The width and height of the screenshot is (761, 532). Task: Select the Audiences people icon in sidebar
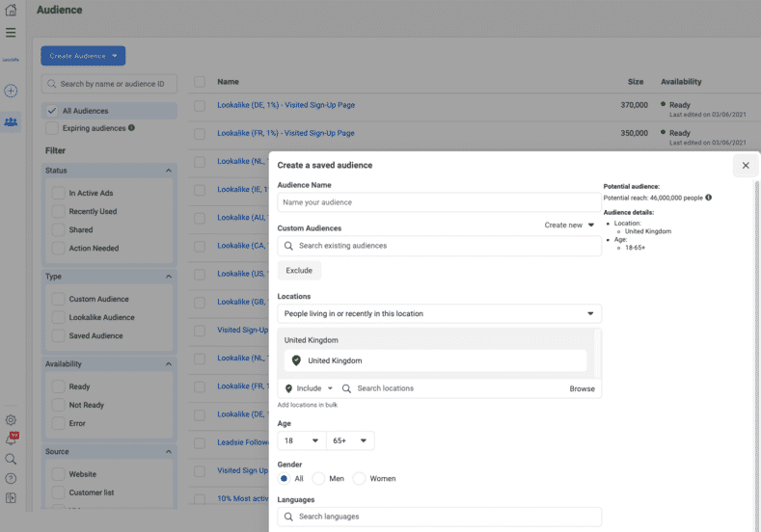(11, 122)
